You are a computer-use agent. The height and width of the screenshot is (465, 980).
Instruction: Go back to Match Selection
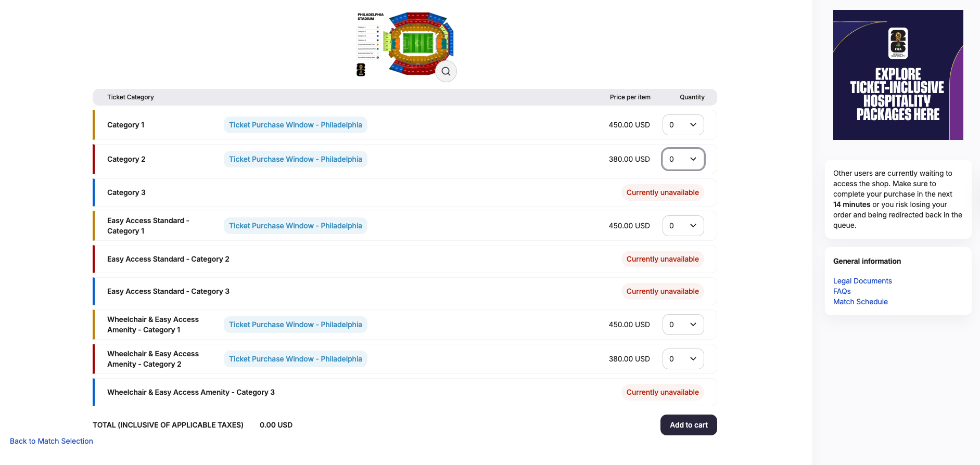point(52,441)
